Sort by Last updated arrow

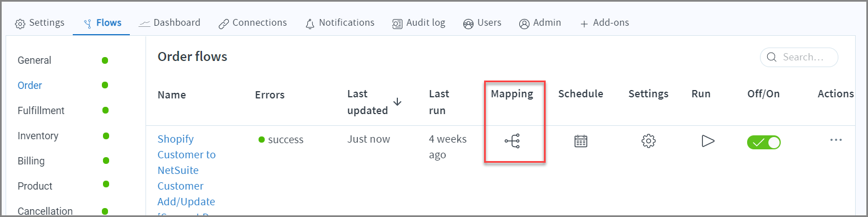(x=397, y=102)
